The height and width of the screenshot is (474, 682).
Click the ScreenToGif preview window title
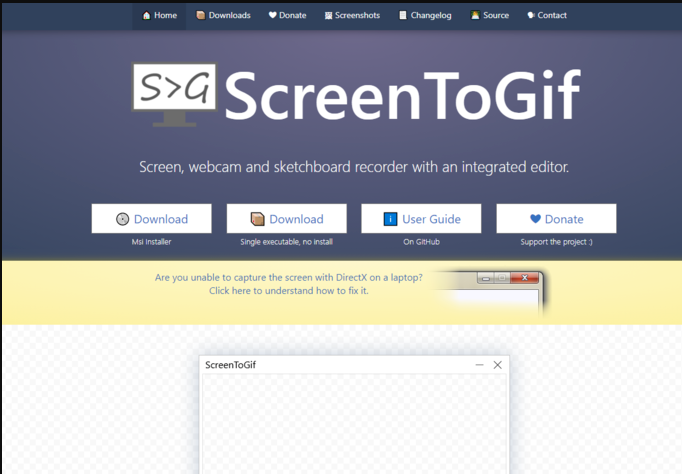(x=231, y=365)
